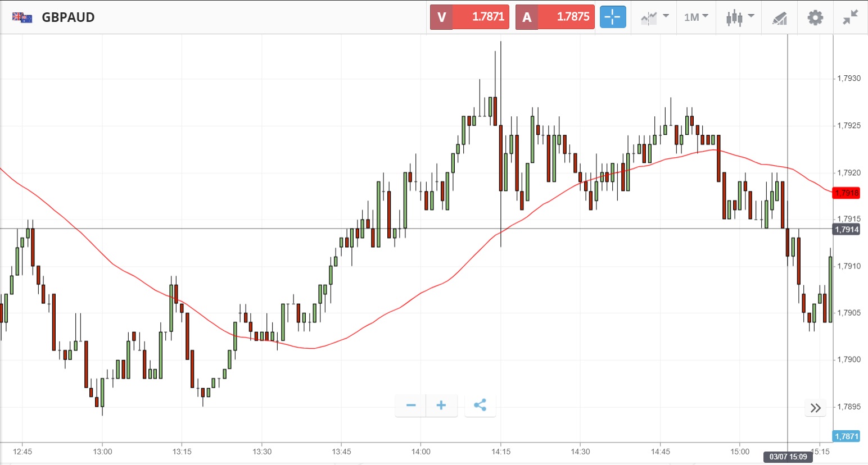The height and width of the screenshot is (465, 868).
Task: Click the GBPAUD symbol name
Action: (x=68, y=17)
